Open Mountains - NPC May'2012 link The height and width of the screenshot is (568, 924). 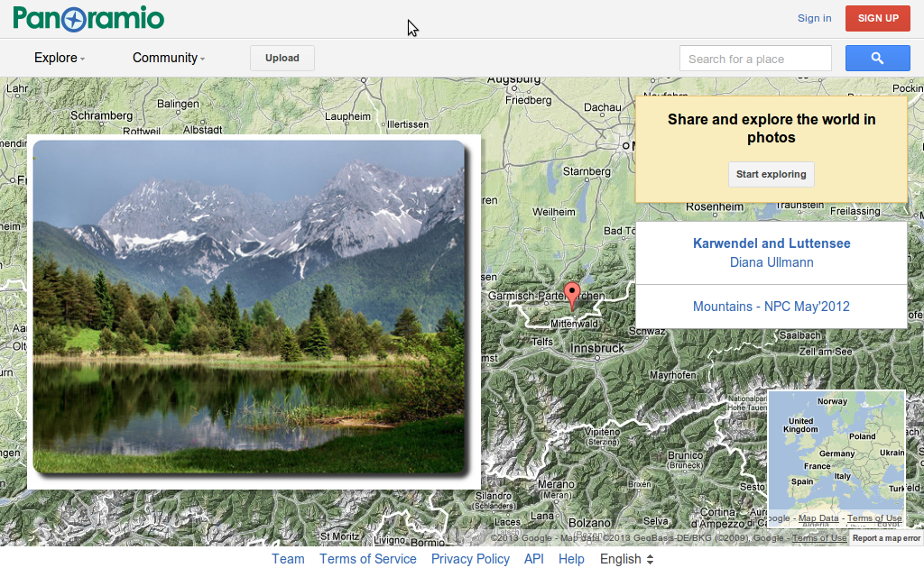[772, 307]
